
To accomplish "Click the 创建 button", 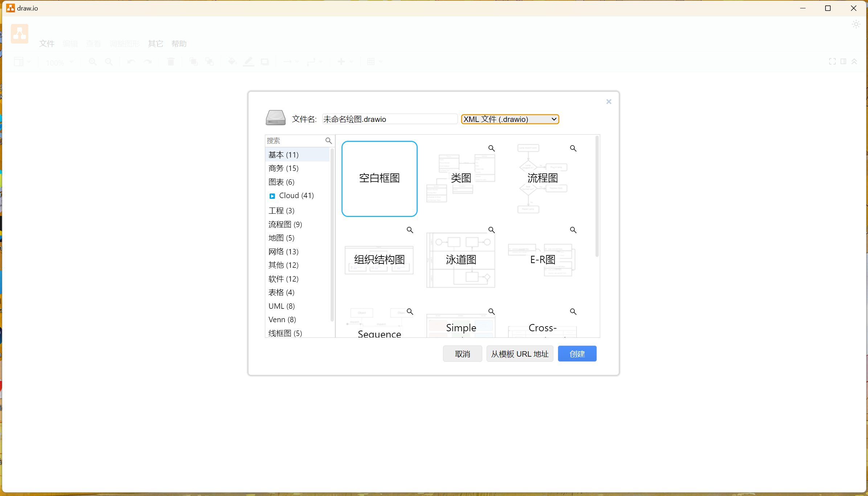I will (577, 354).
